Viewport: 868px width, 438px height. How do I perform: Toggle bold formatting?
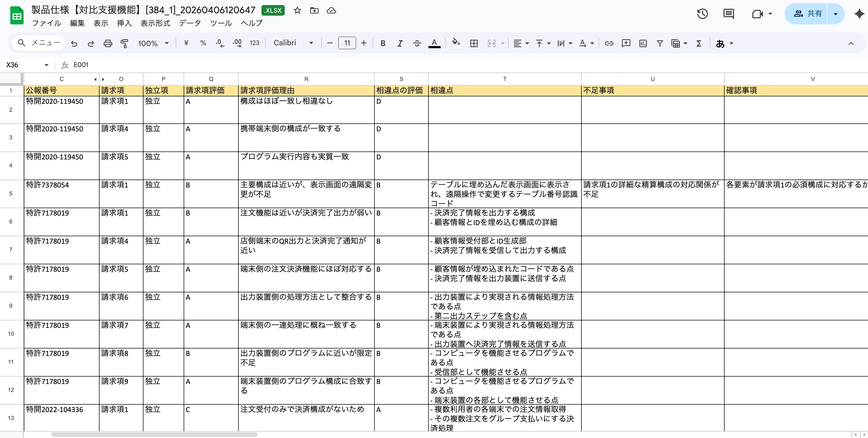[x=383, y=43]
